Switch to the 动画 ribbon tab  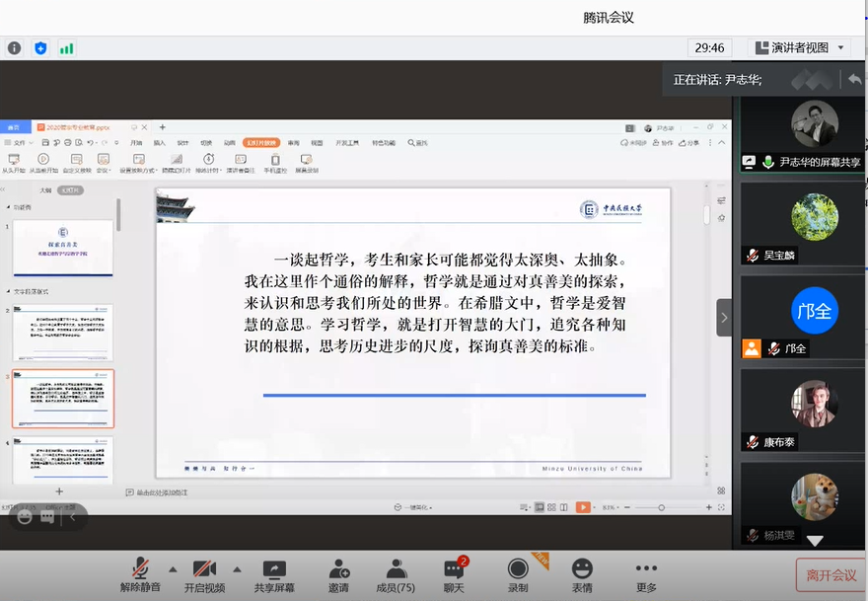pos(228,143)
